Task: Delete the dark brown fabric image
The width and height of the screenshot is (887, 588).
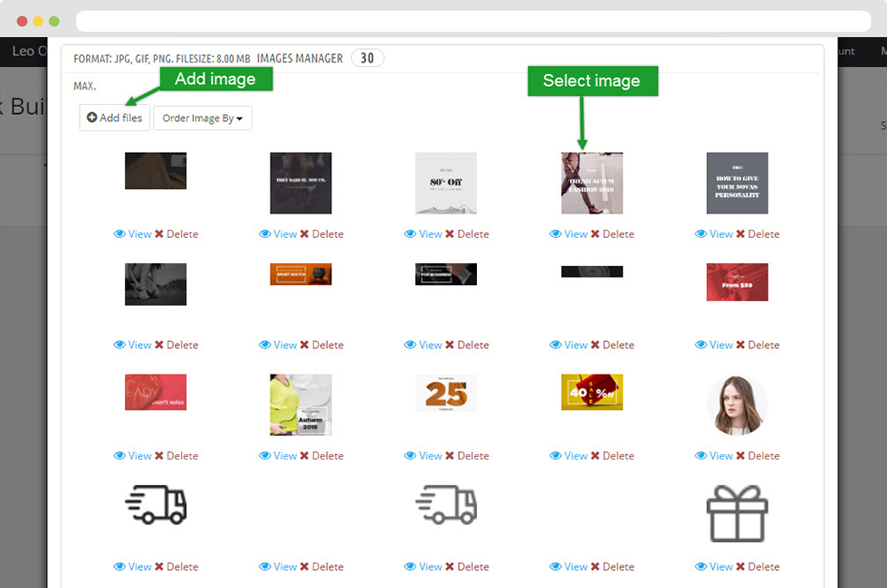Action: (176, 234)
